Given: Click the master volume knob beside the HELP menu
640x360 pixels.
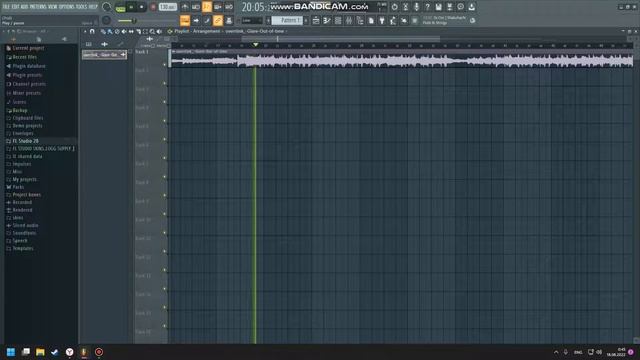Looking at the screenshot, I should coord(107,7).
